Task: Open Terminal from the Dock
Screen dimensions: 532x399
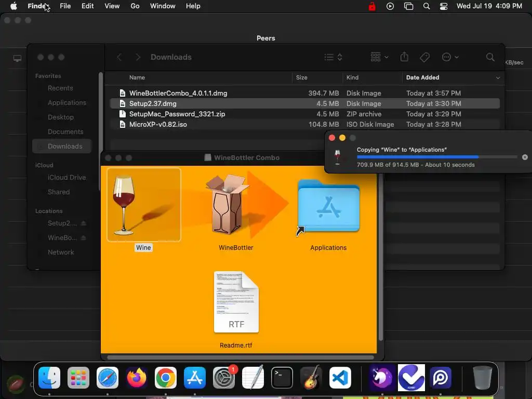Action: pos(282,378)
